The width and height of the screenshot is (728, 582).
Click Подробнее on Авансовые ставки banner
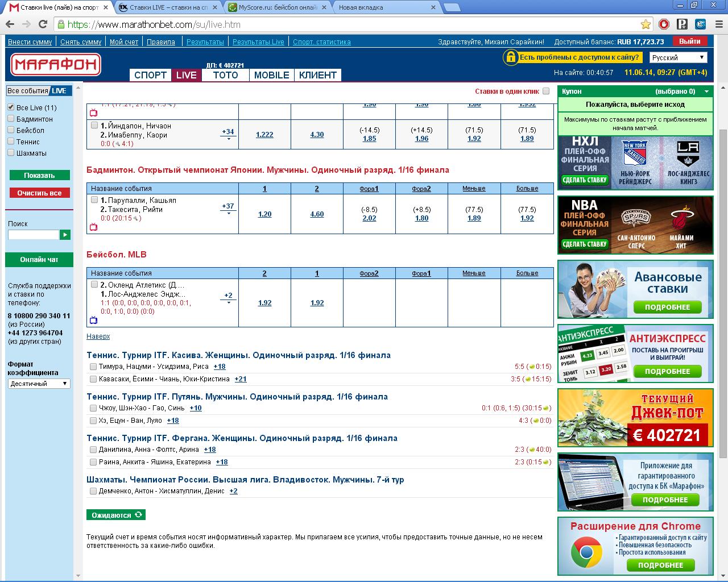click(x=668, y=307)
